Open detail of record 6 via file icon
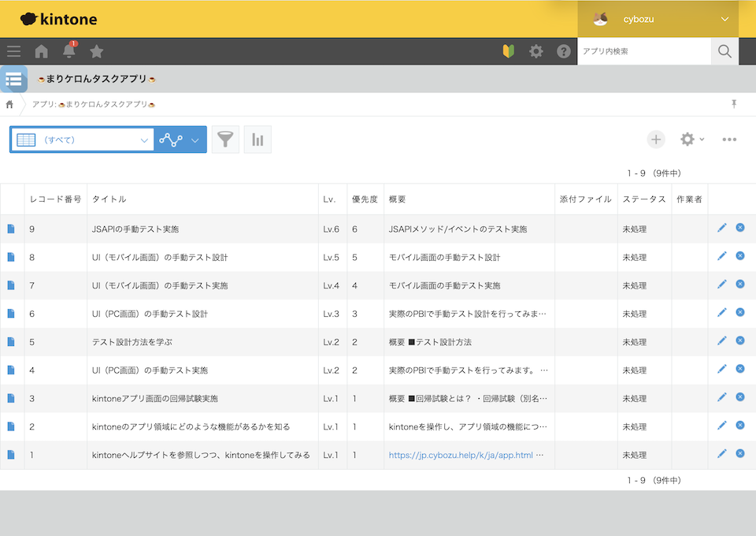The image size is (756, 536). [11, 314]
